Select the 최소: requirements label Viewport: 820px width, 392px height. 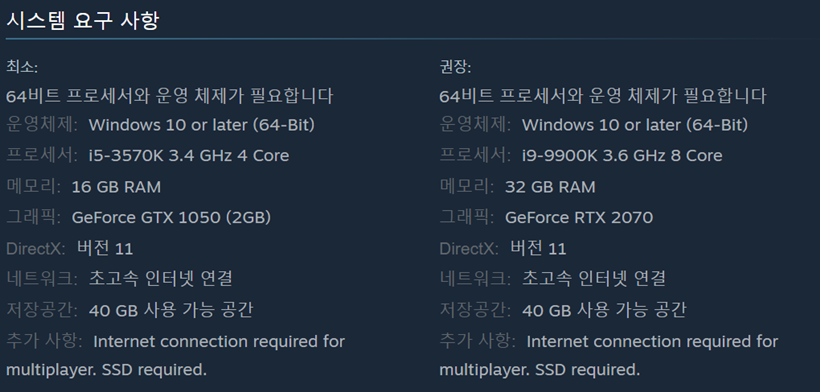pos(21,67)
